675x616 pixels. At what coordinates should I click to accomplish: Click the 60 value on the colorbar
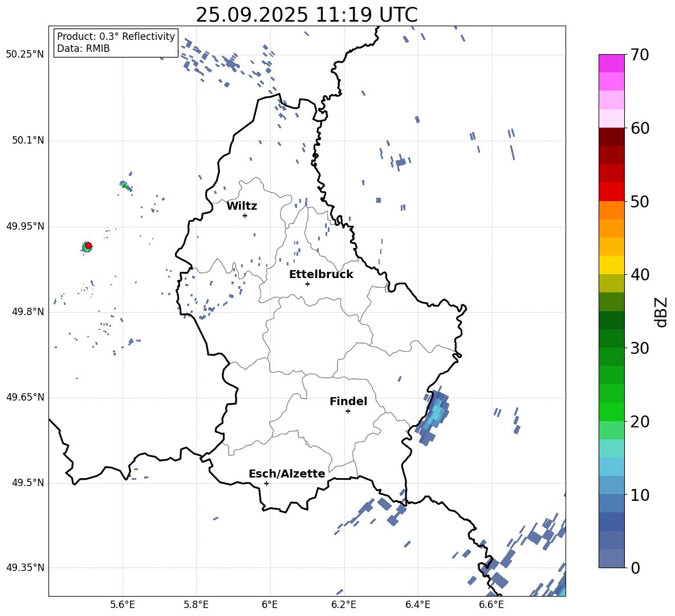coord(640,128)
